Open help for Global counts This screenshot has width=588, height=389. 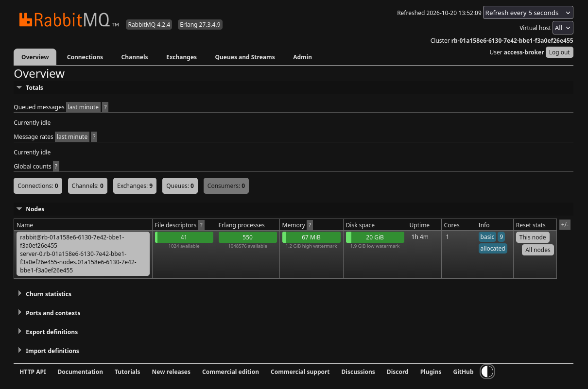click(x=56, y=167)
